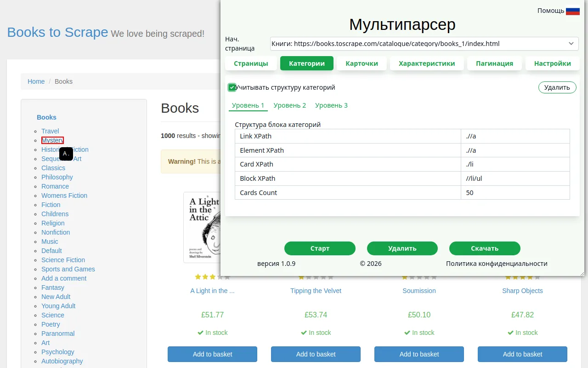Expand the start page dropdown
The height and width of the screenshot is (368, 588).
click(x=424, y=44)
